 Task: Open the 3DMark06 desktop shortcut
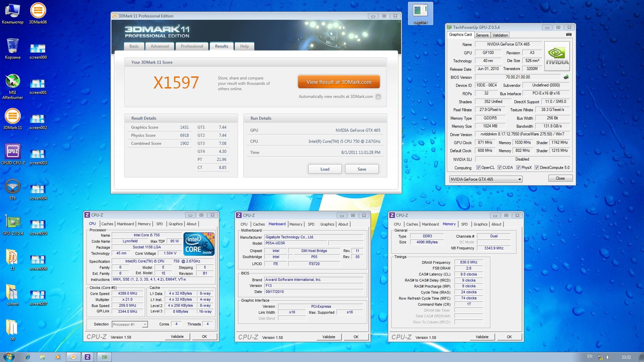pyautogui.click(x=38, y=13)
